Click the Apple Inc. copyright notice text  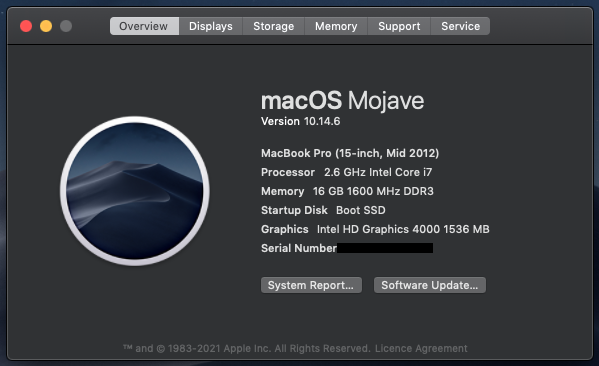pyautogui.click(x=247, y=348)
